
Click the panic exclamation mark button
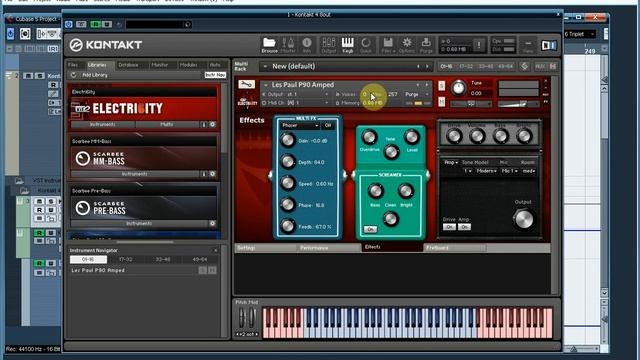click(479, 45)
